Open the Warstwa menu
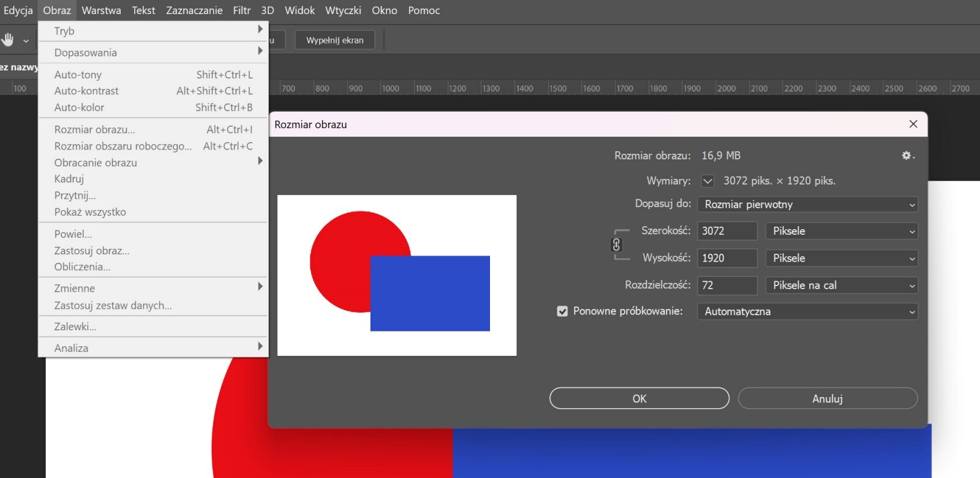The width and height of the screenshot is (980, 478). (101, 10)
